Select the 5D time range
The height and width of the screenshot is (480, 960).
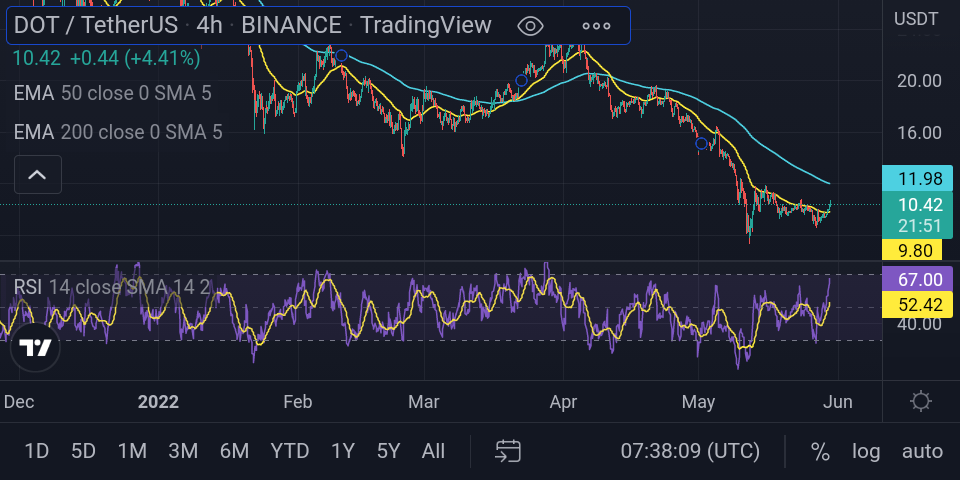point(83,452)
